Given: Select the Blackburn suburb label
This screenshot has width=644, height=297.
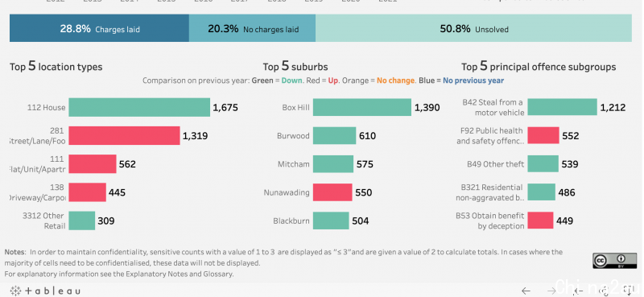Looking at the screenshot, I should coord(291,221).
